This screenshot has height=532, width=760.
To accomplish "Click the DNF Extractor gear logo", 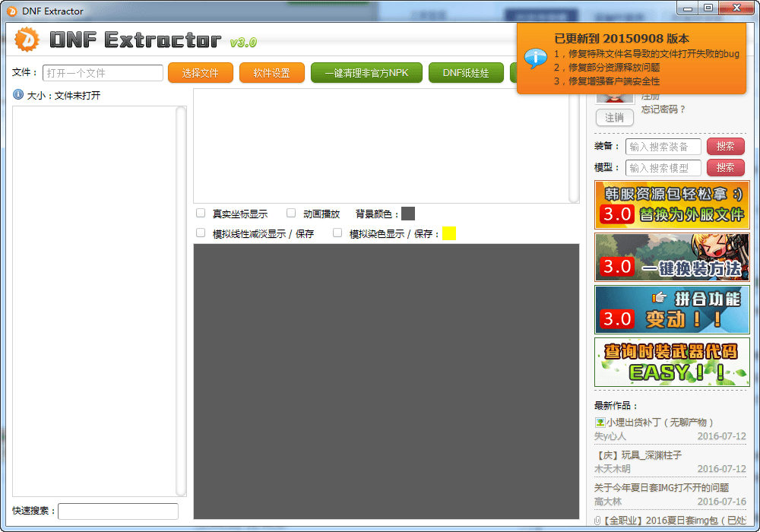I will coord(27,40).
